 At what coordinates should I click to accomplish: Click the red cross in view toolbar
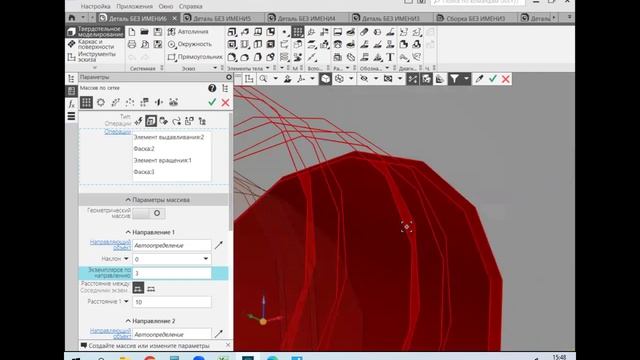[506, 79]
